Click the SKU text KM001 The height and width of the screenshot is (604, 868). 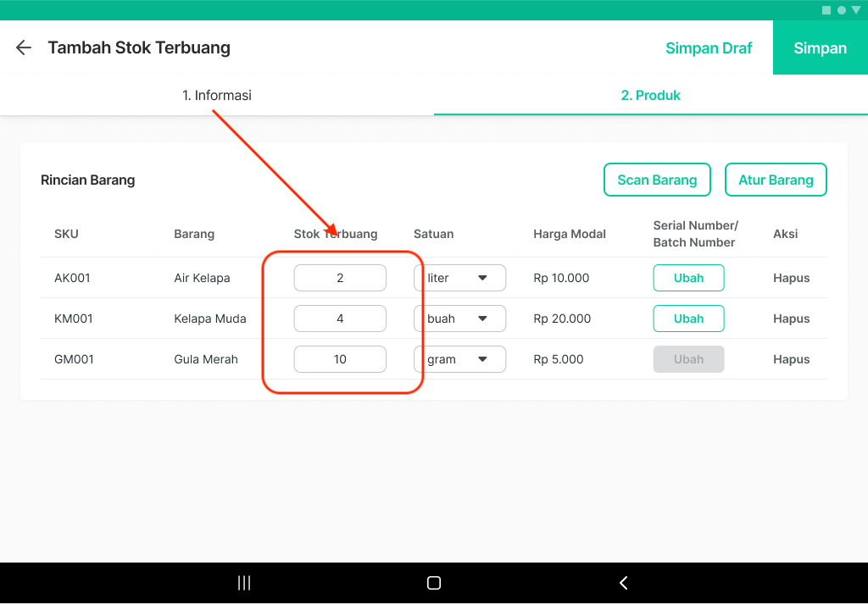coord(74,319)
